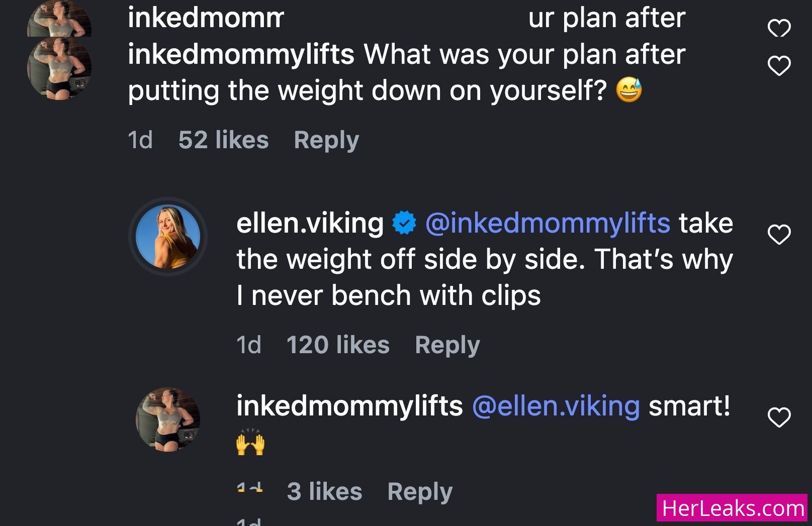Viewport: 812px width, 526px height.
Task: Open ellen.viking username link
Action: click(x=310, y=224)
